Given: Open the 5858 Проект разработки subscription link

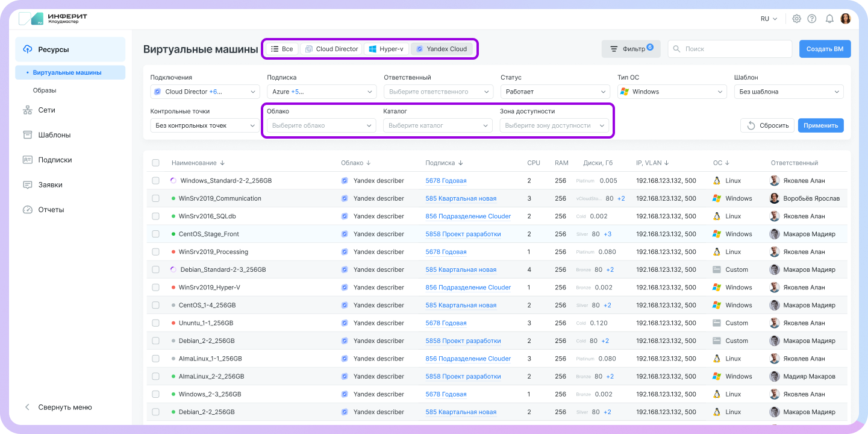Looking at the screenshot, I should 463,234.
